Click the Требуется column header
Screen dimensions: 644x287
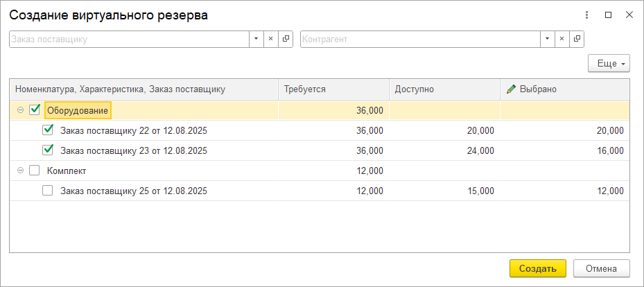coord(334,89)
